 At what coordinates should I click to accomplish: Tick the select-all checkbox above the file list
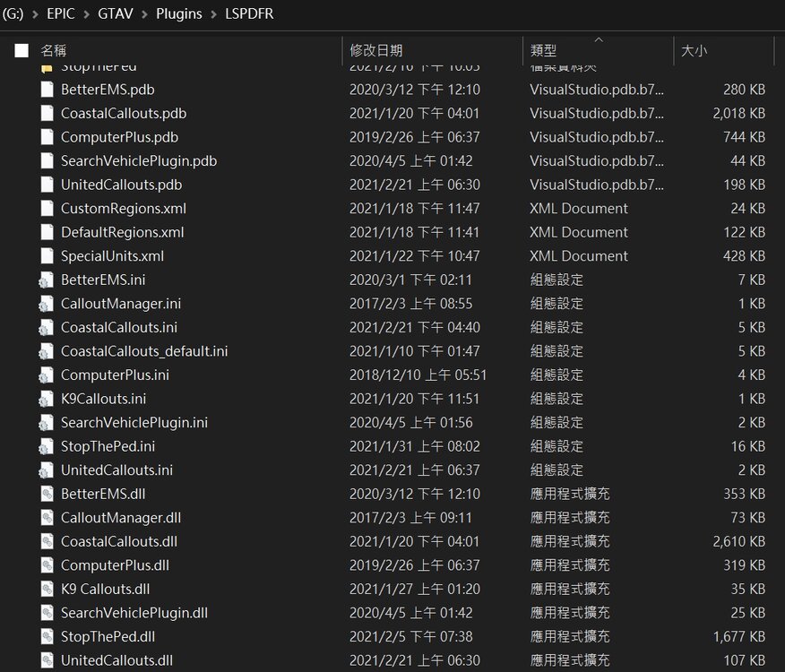tap(22, 50)
